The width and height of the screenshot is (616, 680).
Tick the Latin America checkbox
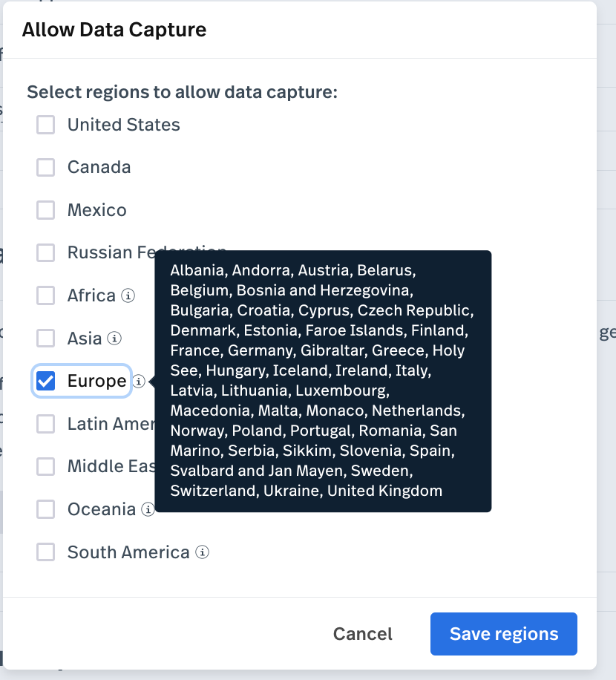pyautogui.click(x=45, y=424)
